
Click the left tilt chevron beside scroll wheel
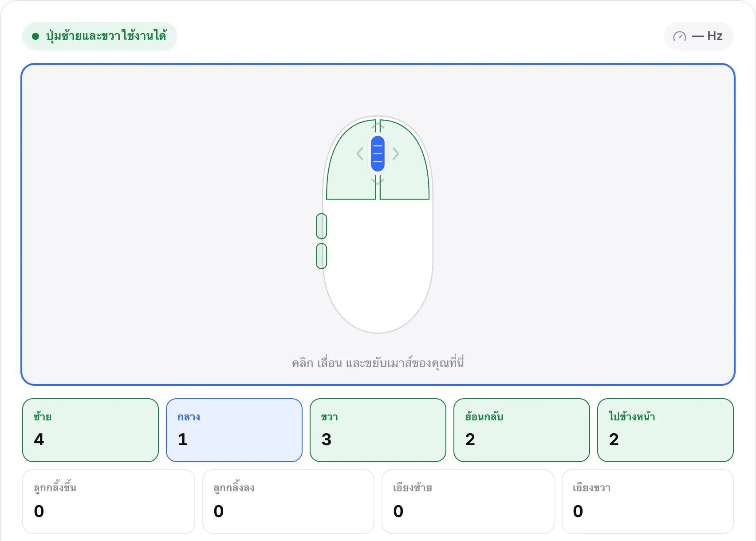tap(360, 154)
